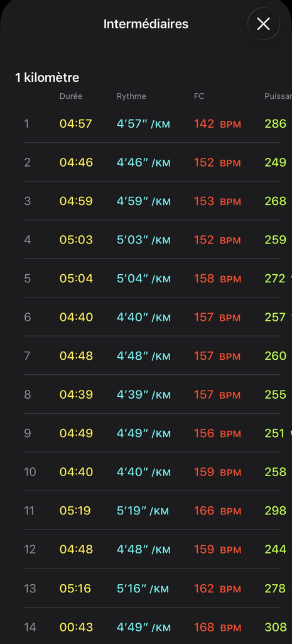Select the Durée column header

(x=71, y=96)
